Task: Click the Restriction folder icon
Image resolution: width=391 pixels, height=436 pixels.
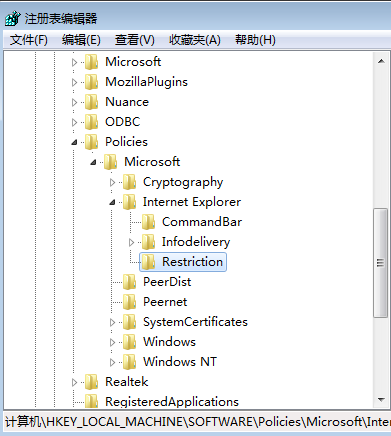Action: 148,262
